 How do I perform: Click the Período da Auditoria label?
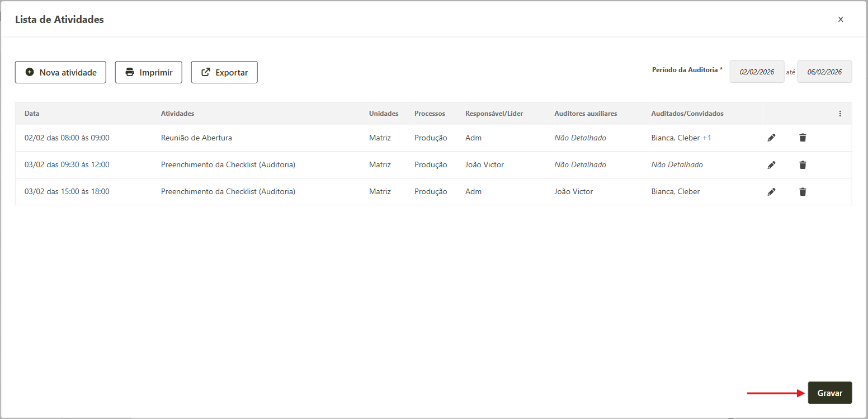tap(687, 70)
